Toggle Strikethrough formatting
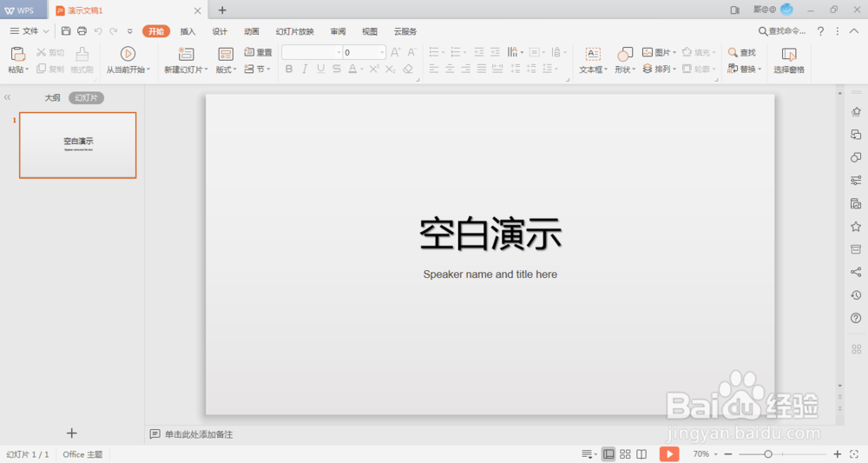868x463 pixels. [x=337, y=69]
